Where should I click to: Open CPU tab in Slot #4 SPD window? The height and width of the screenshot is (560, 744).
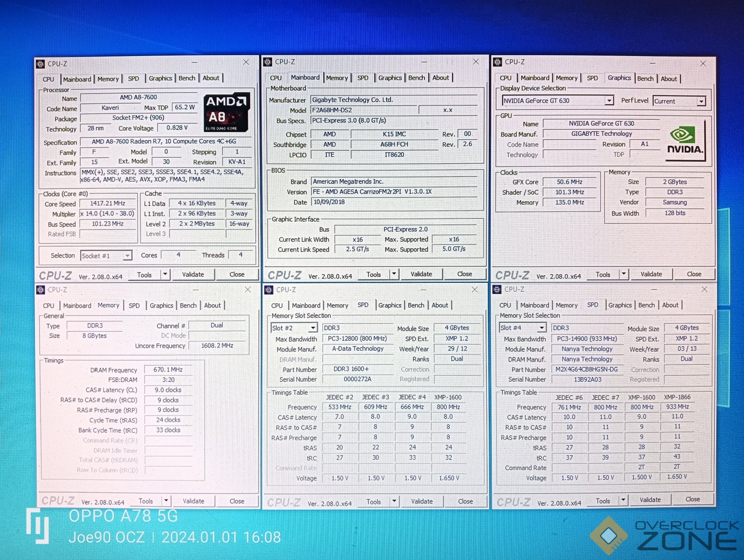(x=505, y=305)
